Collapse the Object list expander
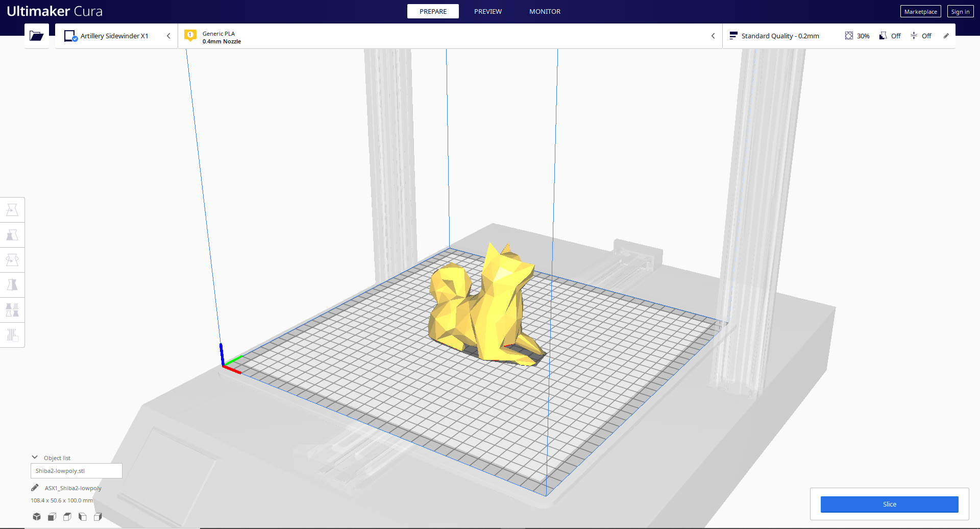The height and width of the screenshot is (529, 980). [x=35, y=458]
